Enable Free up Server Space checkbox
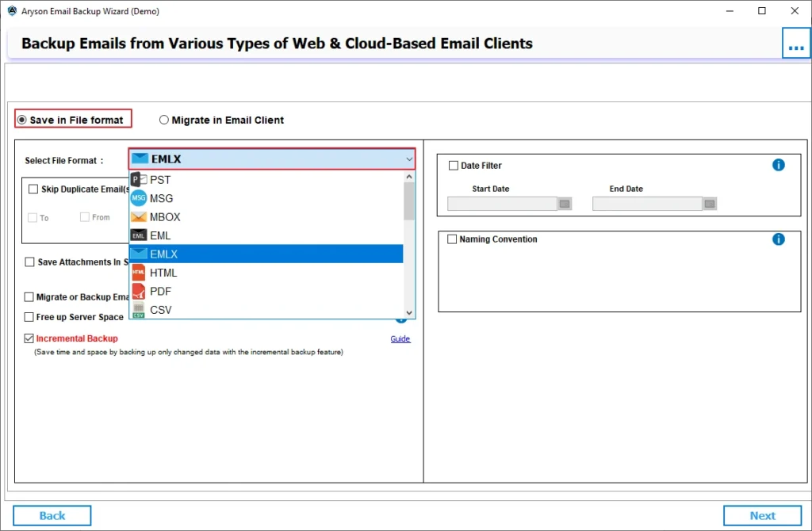 click(29, 317)
